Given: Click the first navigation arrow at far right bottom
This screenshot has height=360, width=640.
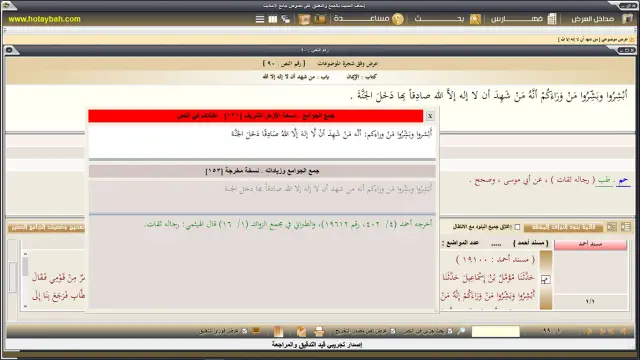Looking at the screenshot, I should 624,331.
